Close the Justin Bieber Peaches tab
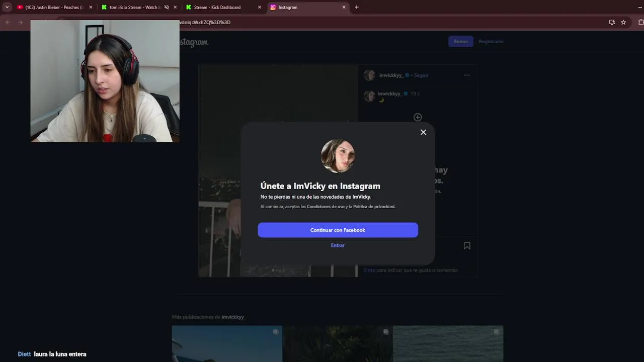 pos(91,7)
